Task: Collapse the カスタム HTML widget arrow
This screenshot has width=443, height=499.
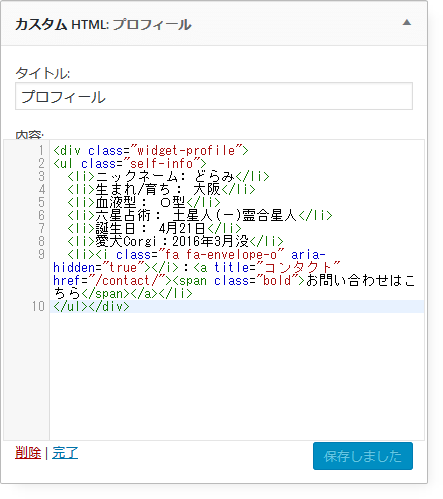Action: 406,23
